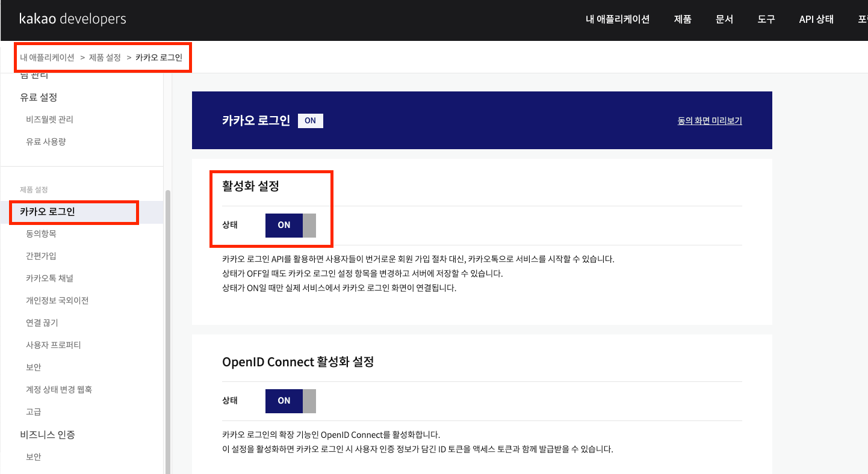868x474 pixels.
Task: Open 계정 상태 변경 웹훅 in the sidebar
Action: click(x=59, y=390)
